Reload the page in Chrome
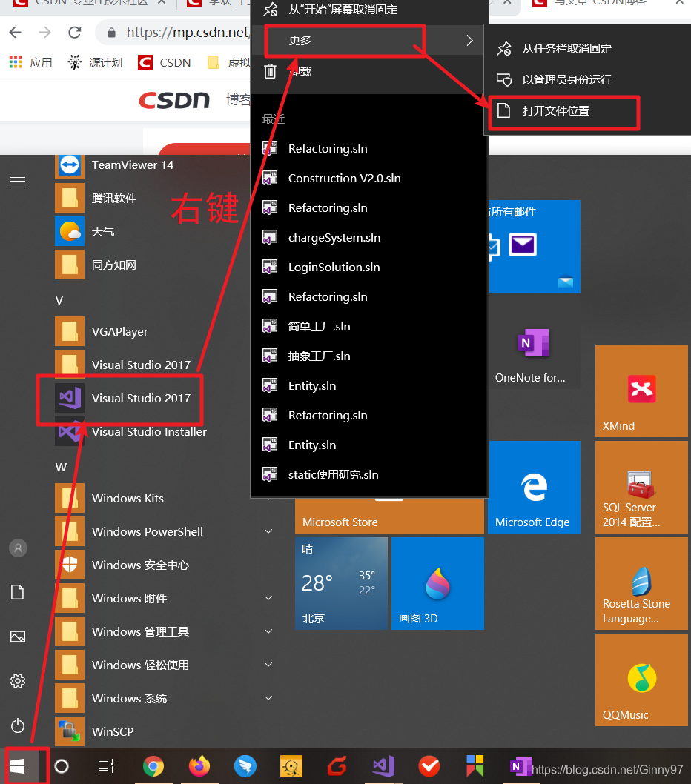 (x=75, y=33)
